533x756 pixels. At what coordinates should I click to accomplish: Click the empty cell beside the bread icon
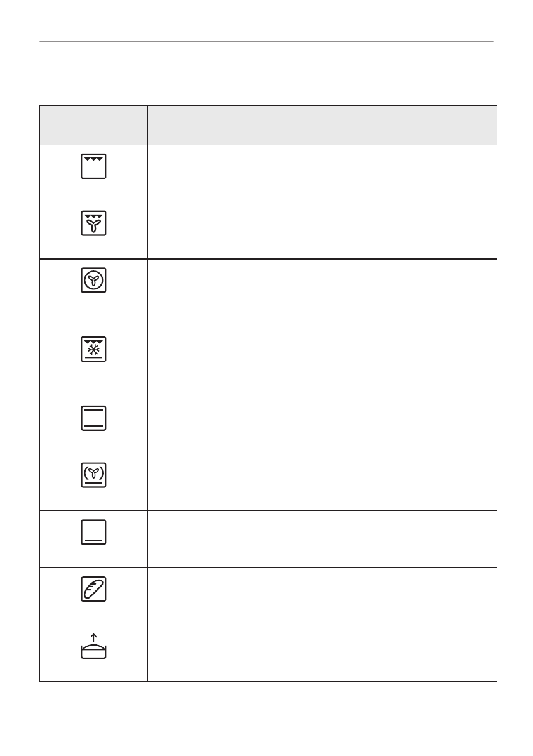(321, 596)
